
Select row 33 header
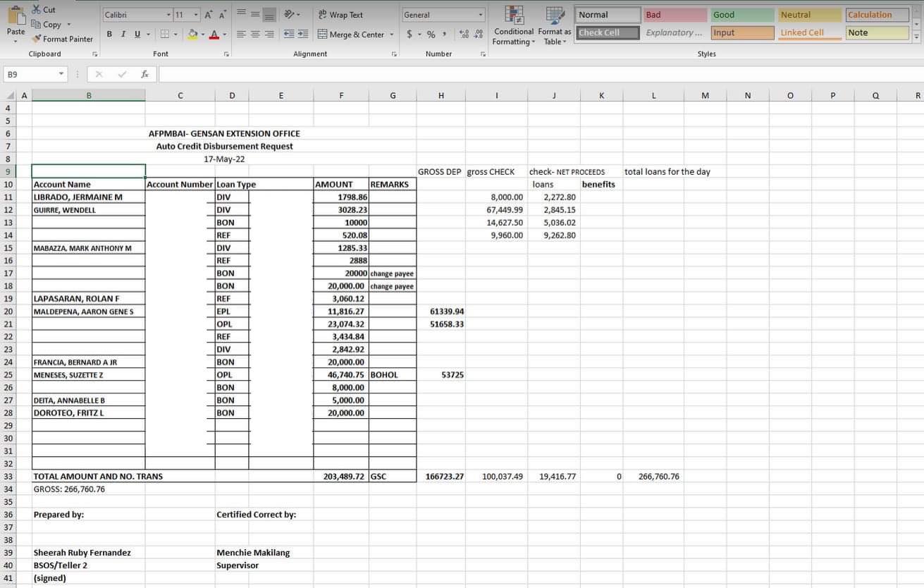(x=8, y=477)
